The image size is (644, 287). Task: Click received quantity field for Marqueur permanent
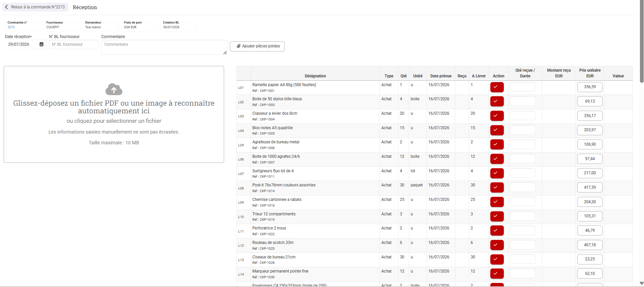coord(523,274)
